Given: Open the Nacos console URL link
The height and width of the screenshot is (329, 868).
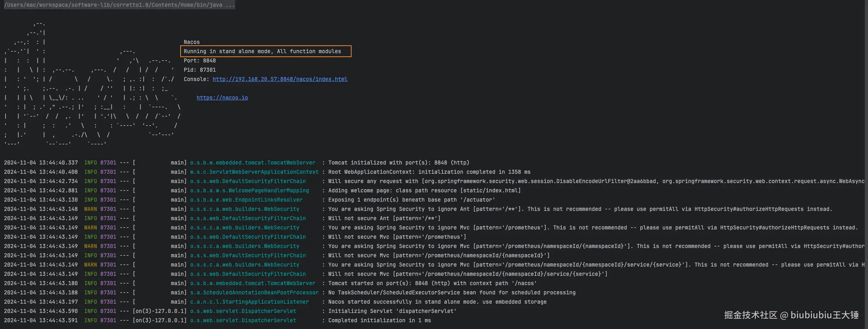Looking at the screenshot, I should pyautogui.click(x=280, y=79).
